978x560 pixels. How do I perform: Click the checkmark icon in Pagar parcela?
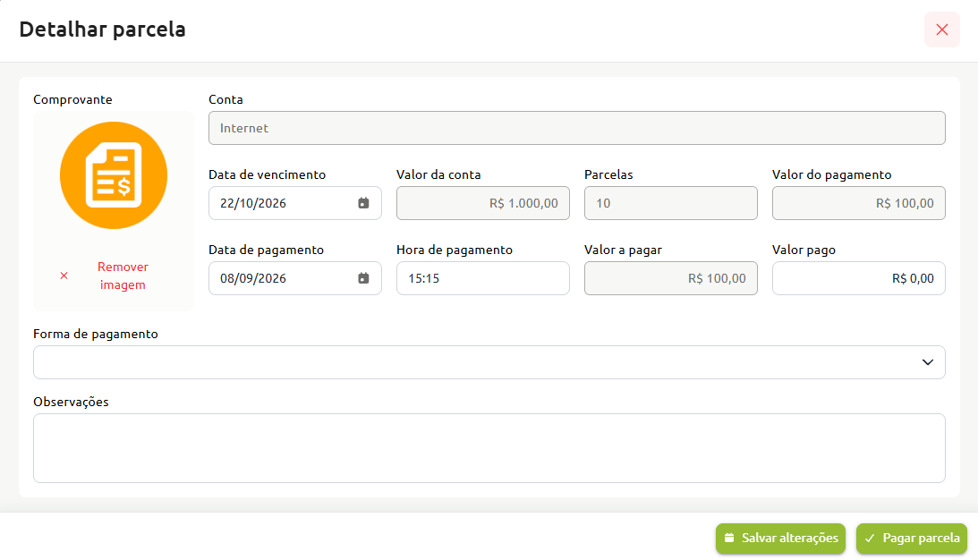point(870,538)
